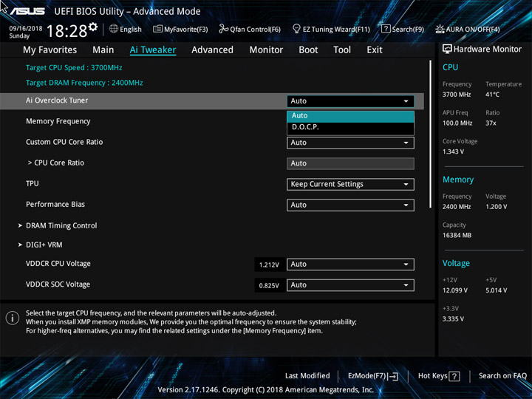The width and height of the screenshot is (532, 399).
Task: Open VDDCR SOC Voltage dropdown
Action: (350, 285)
